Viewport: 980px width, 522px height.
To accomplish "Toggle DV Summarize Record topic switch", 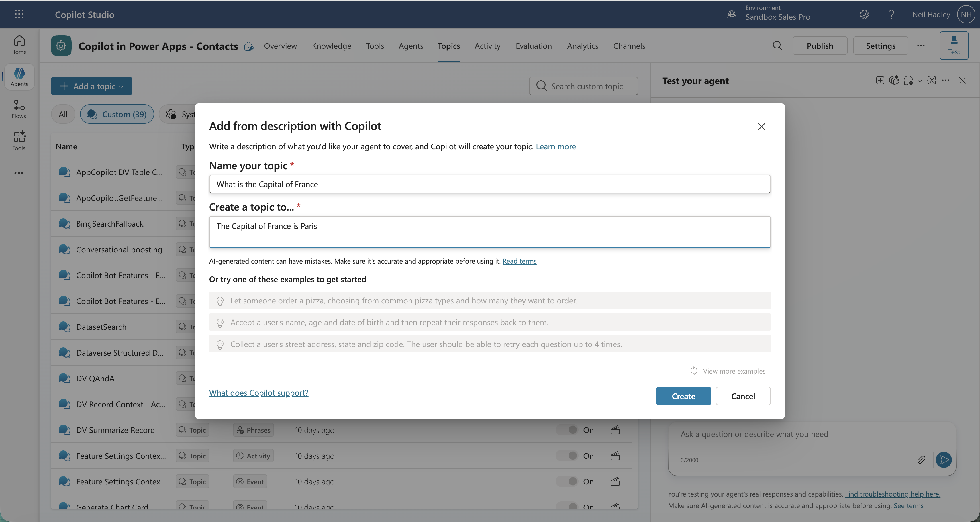I will point(567,430).
